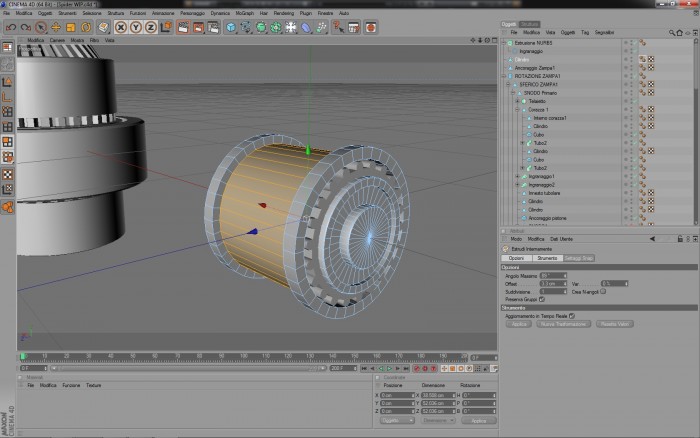Viewport: 700px width, 438px height.
Task: Select the Rotate tool icon
Action: (x=86, y=27)
